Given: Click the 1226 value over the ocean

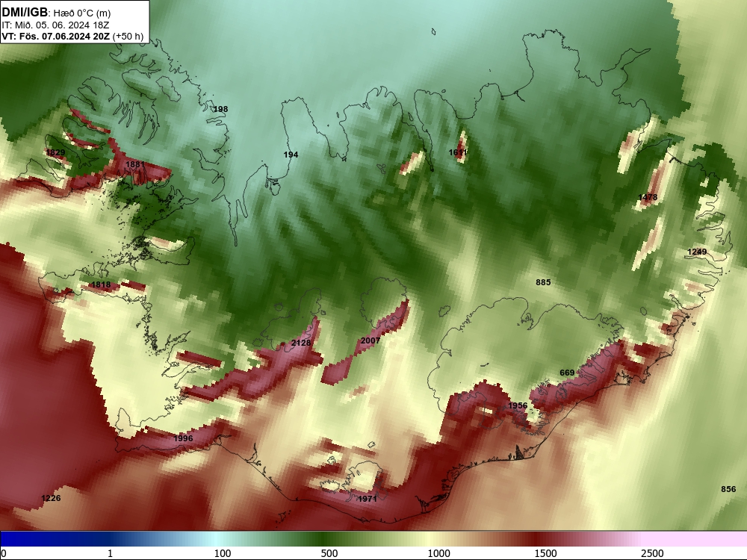Looking at the screenshot, I should pyautogui.click(x=51, y=498).
